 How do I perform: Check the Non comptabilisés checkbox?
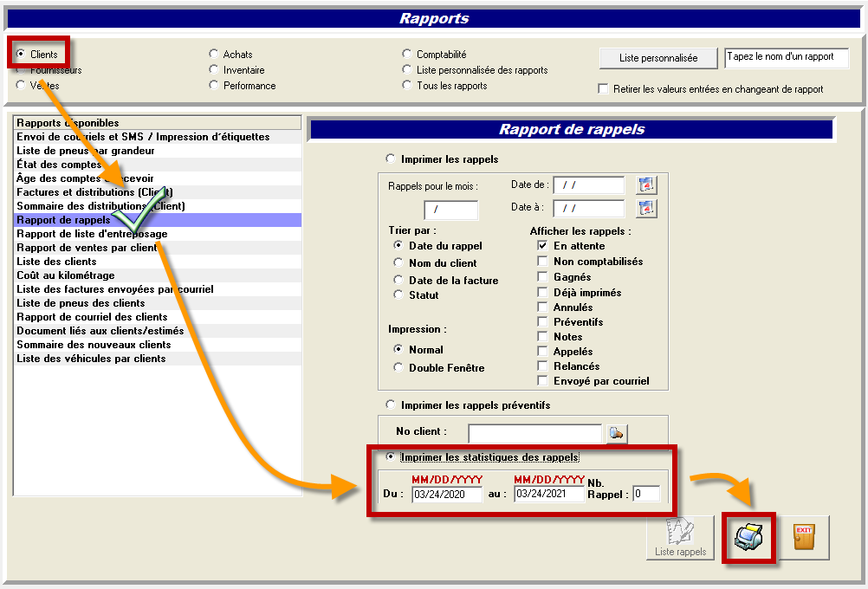pos(542,261)
